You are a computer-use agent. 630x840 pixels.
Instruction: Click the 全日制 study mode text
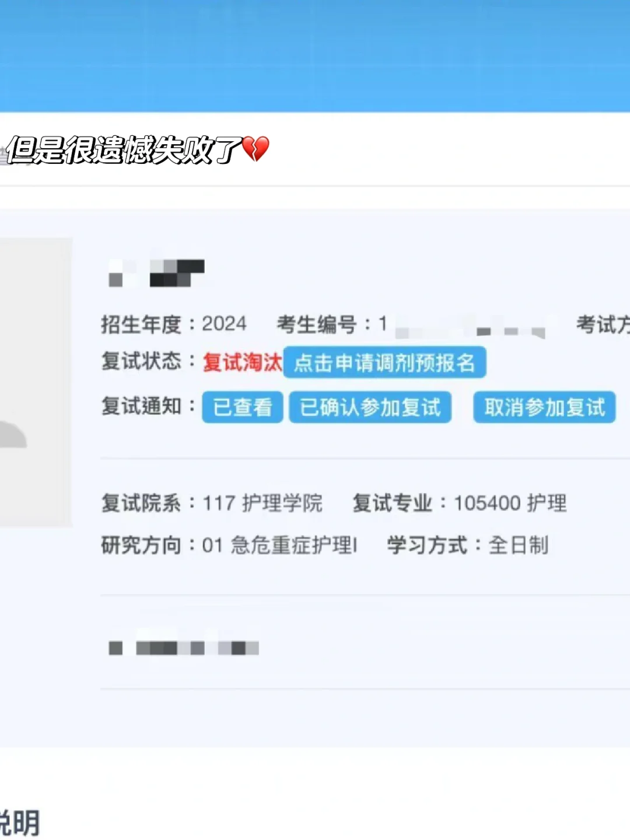[x=518, y=545]
